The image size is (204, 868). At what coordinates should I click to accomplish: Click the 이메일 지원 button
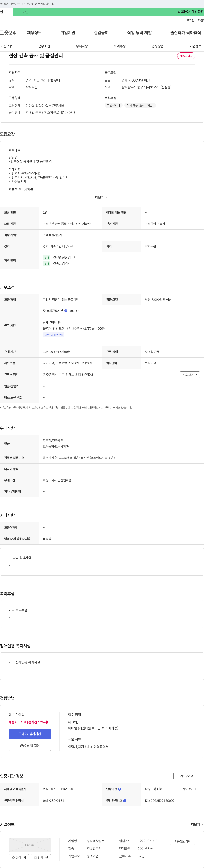click(x=30, y=746)
